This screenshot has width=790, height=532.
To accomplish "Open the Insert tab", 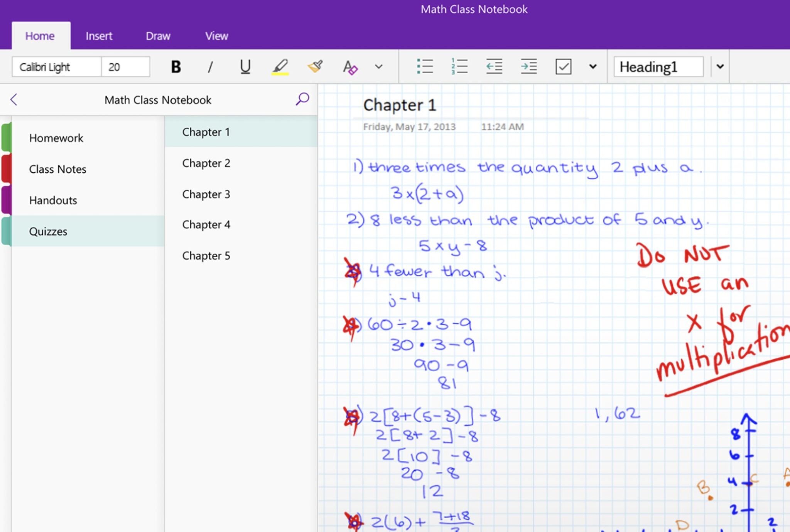I will (x=99, y=35).
